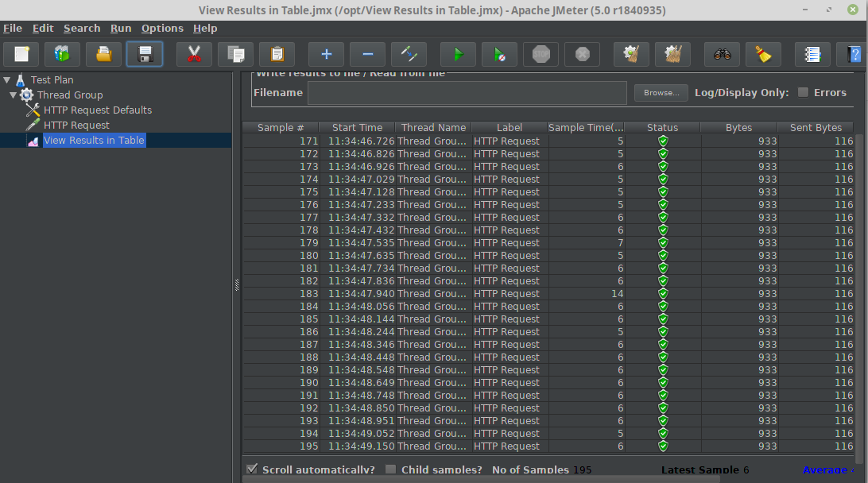
Task: Open the Options menu
Action: pos(162,29)
